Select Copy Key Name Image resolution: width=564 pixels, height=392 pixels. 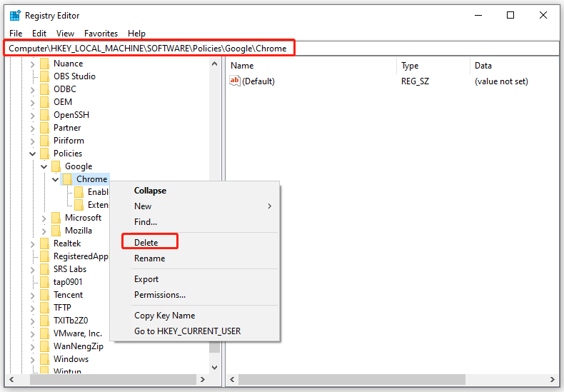(195, 316)
